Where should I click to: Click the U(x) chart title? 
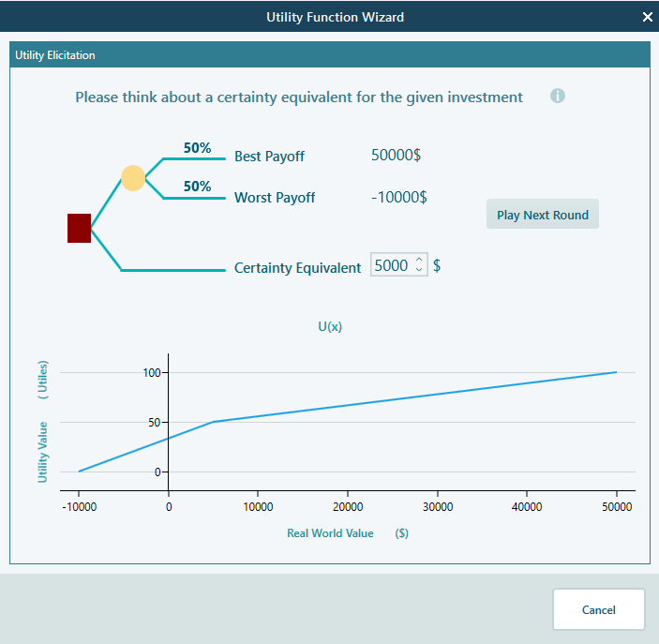click(329, 326)
